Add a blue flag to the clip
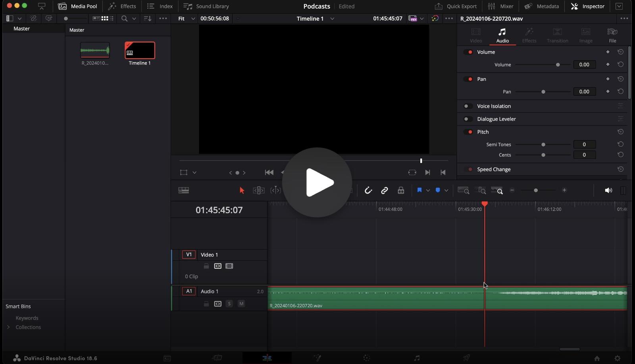The height and width of the screenshot is (364, 635). 419,190
